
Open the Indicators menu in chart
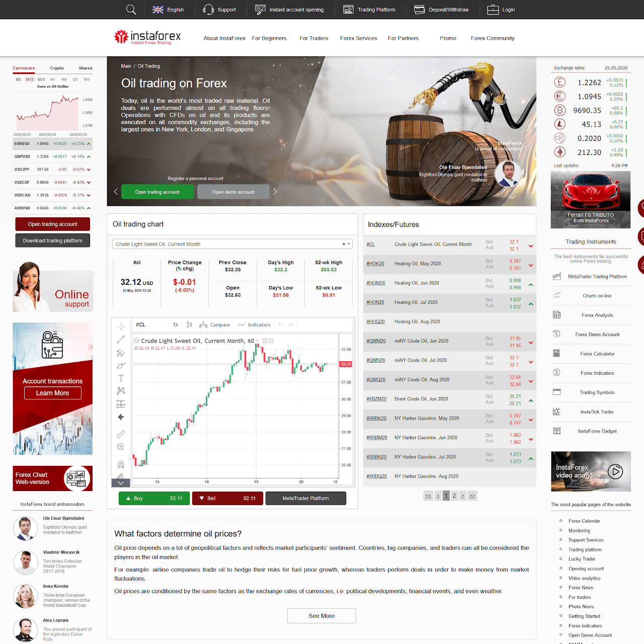(255, 325)
